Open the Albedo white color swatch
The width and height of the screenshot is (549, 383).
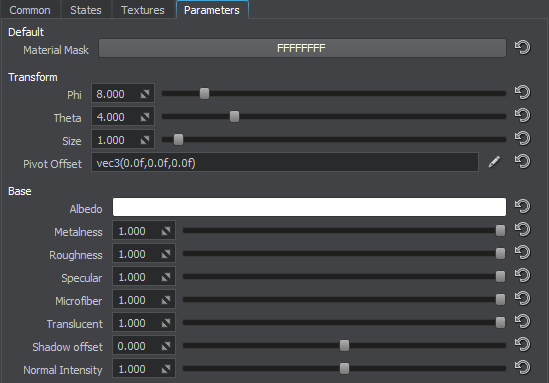pyautogui.click(x=309, y=207)
